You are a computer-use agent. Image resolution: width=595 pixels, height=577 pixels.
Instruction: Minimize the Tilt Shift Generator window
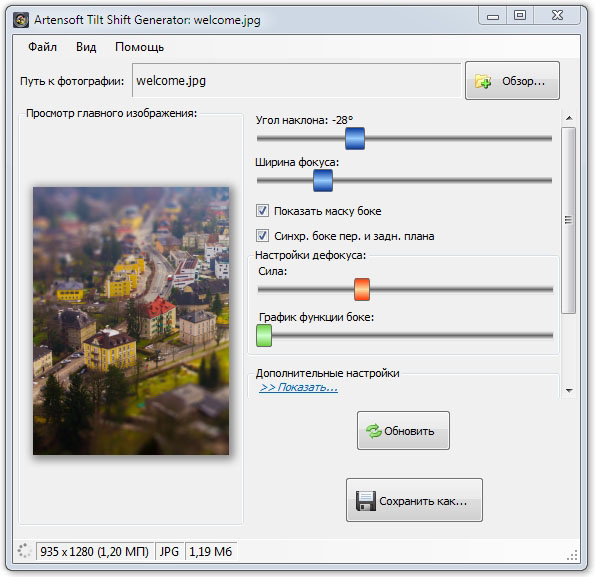click(493, 16)
